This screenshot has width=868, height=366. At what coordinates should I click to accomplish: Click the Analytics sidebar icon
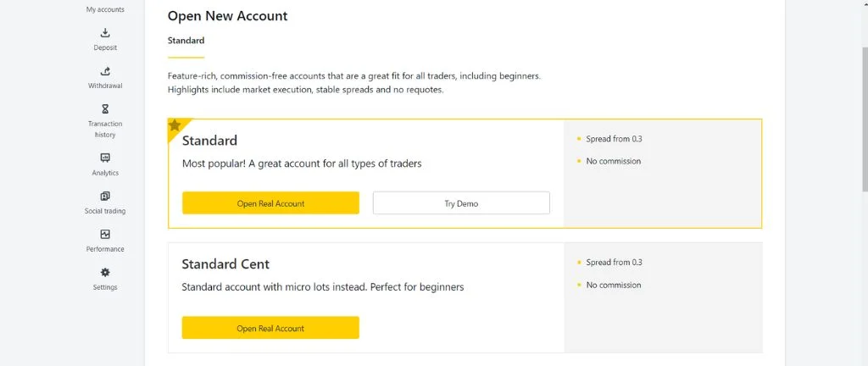[105, 158]
